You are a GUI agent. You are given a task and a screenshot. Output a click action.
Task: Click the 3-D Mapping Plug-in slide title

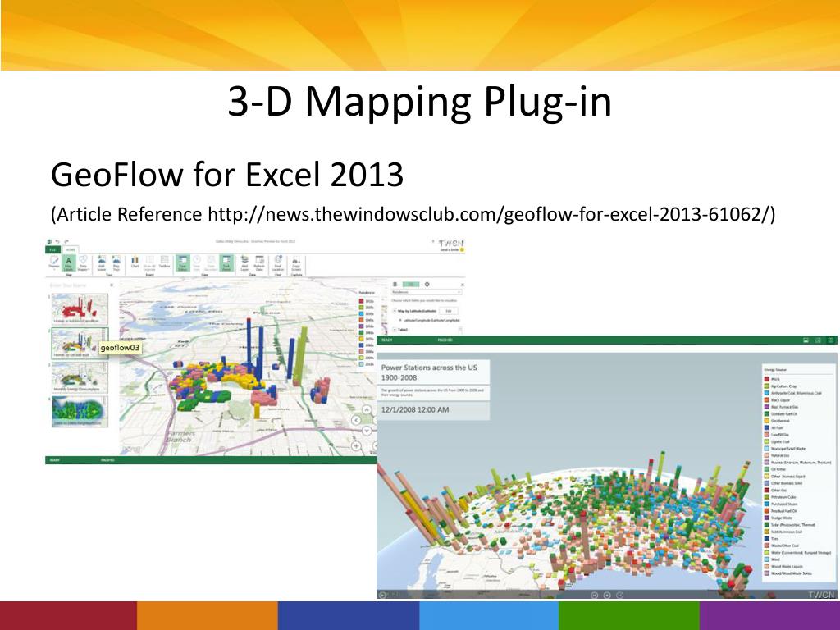pyautogui.click(x=419, y=101)
